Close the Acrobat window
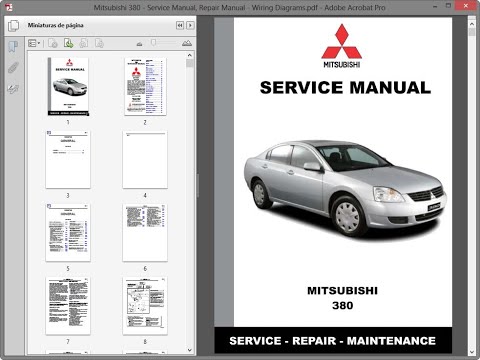This screenshot has width=480, height=360. [466, 5]
